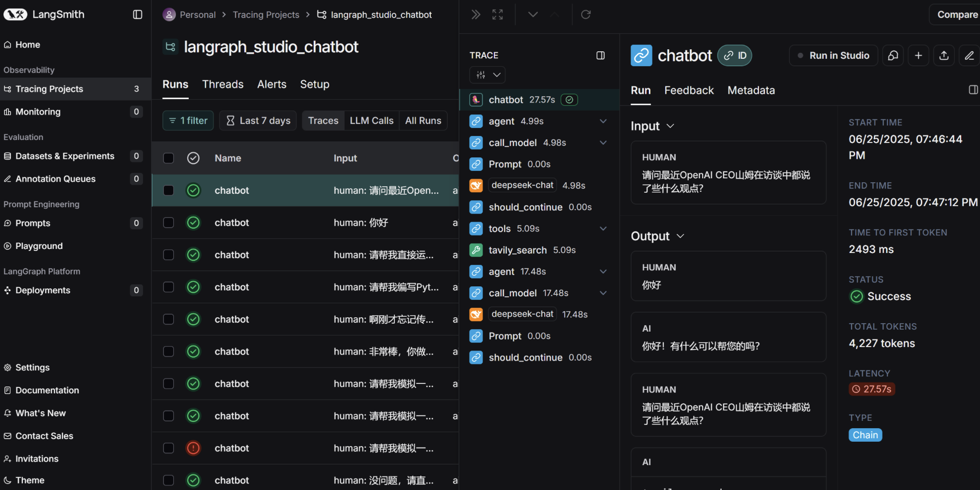Click the edit pencil icon
Viewport: 980px width, 490px height.
coord(969,56)
